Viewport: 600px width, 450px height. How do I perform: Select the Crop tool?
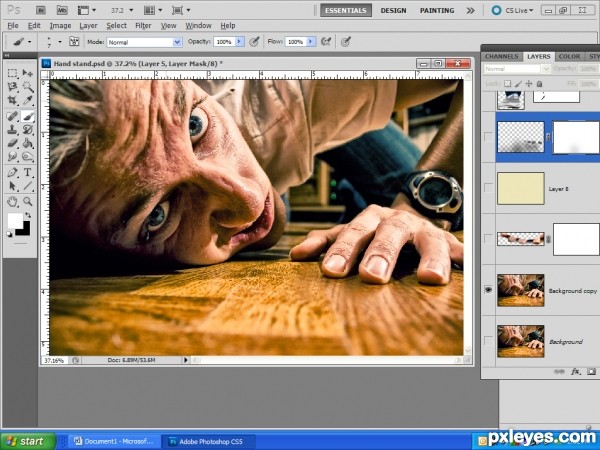pyautogui.click(x=12, y=100)
